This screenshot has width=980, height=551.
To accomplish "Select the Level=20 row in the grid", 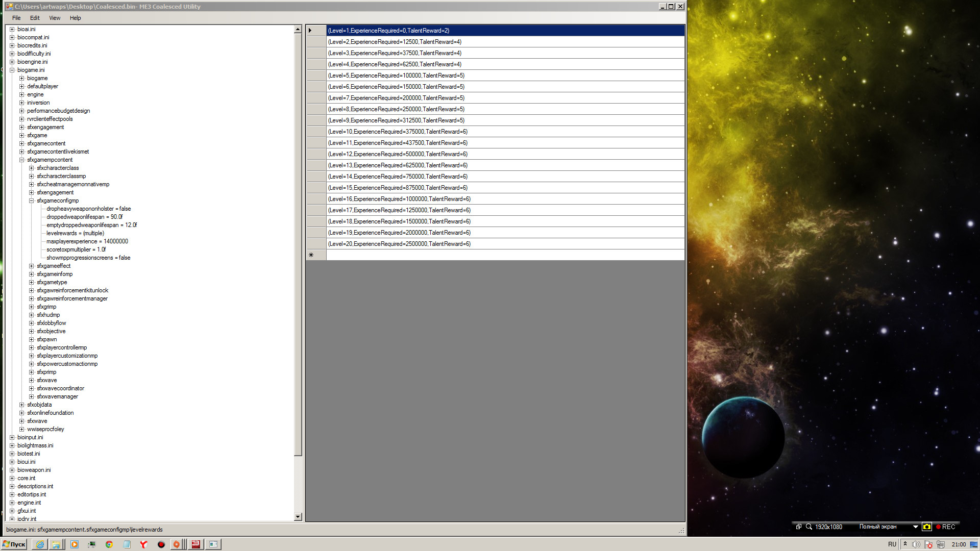I will (399, 244).
